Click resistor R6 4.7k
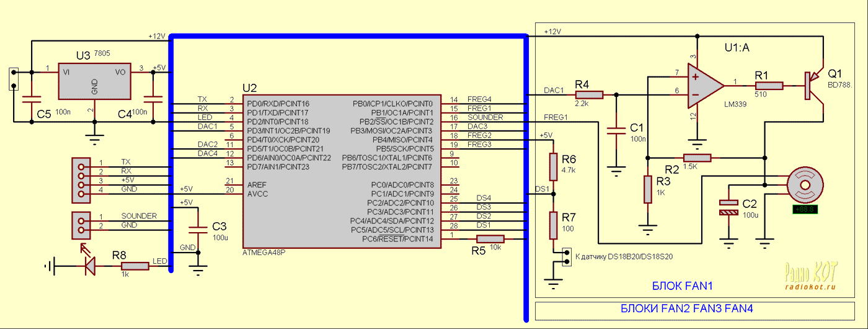The image size is (868, 329). [x=554, y=166]
